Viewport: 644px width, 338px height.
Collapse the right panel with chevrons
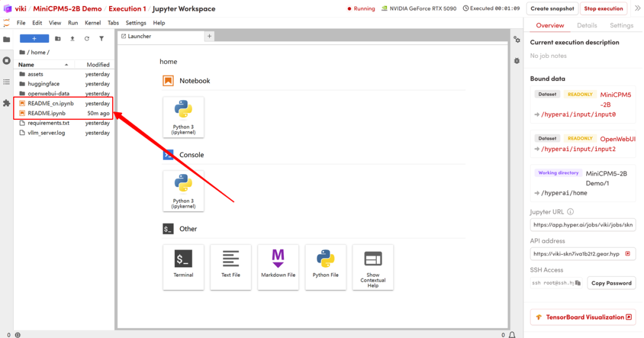point(637,8)
